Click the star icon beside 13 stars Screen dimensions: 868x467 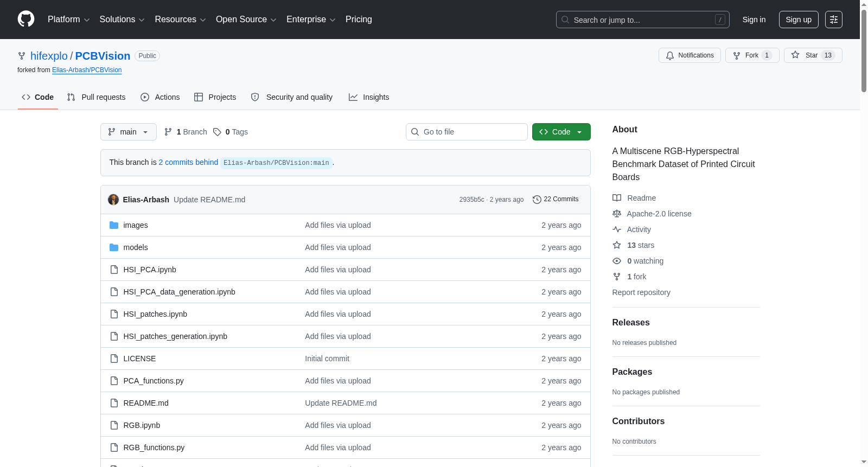pyautogui.click(x=617, y=245)
